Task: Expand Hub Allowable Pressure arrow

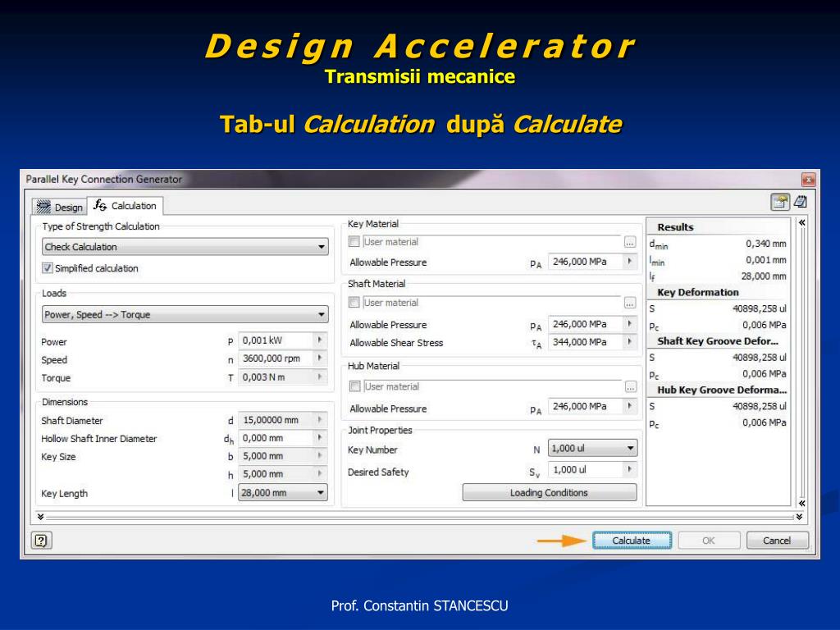Action: click(630, 407)
